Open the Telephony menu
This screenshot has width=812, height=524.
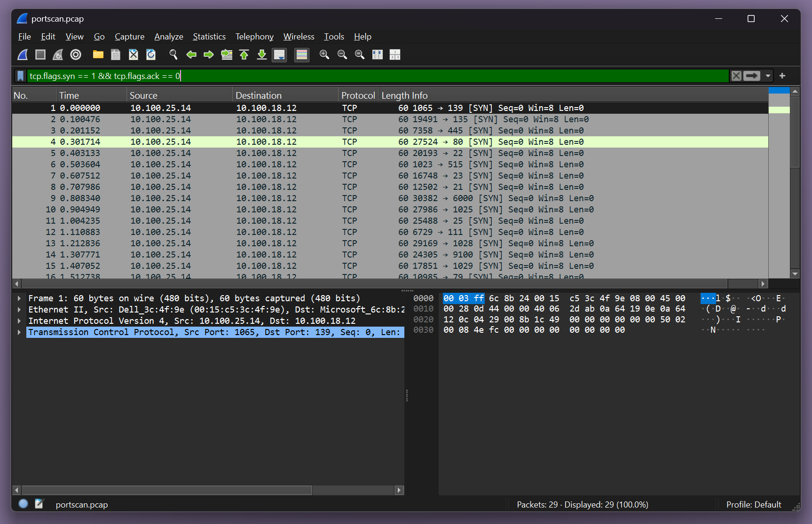click(x=254, y=37)
